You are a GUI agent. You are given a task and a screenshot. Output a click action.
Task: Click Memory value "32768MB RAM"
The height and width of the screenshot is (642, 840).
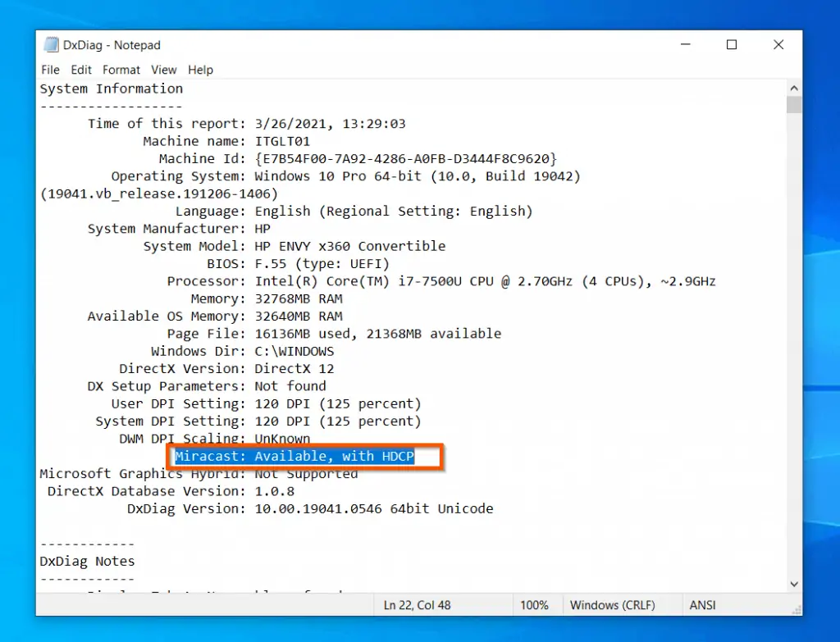point(299,298)
